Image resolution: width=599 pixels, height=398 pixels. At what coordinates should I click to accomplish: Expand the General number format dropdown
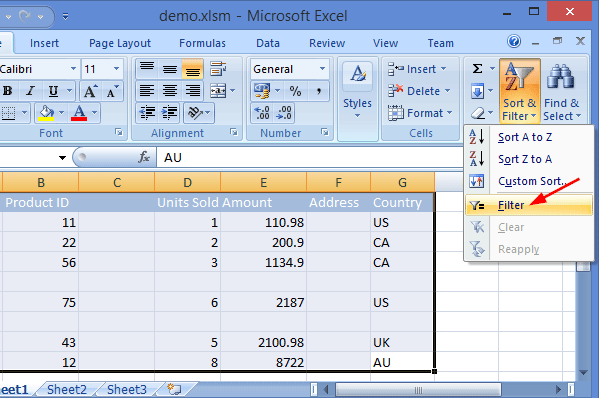click(x=322, y=69)
